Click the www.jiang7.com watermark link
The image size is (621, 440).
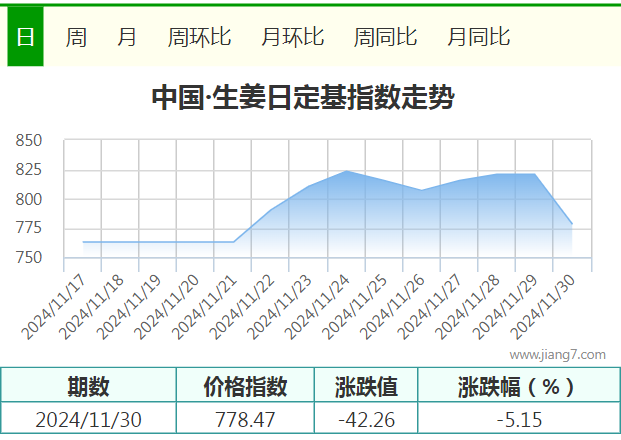[x=558, y=354]
